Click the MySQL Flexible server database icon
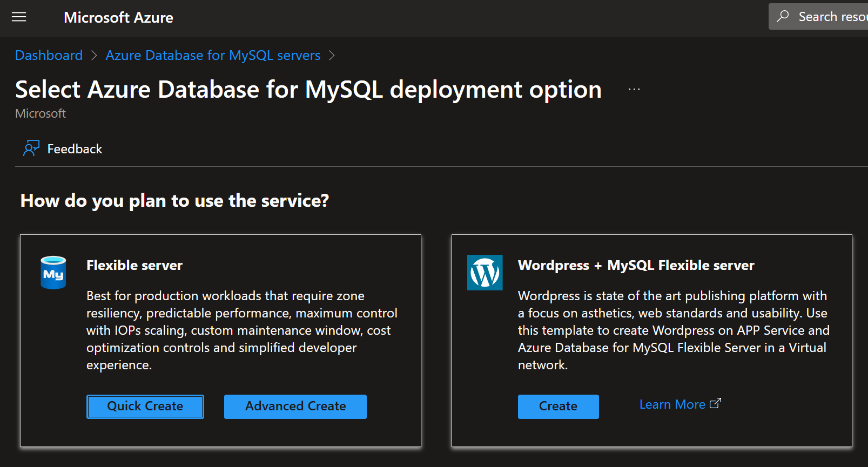Screen dimensions: 868x467 53,273
